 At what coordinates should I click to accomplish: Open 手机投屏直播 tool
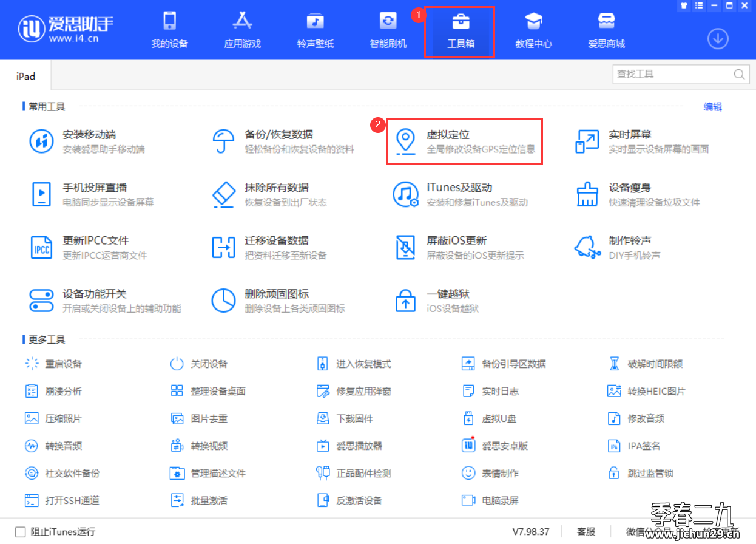92,194
